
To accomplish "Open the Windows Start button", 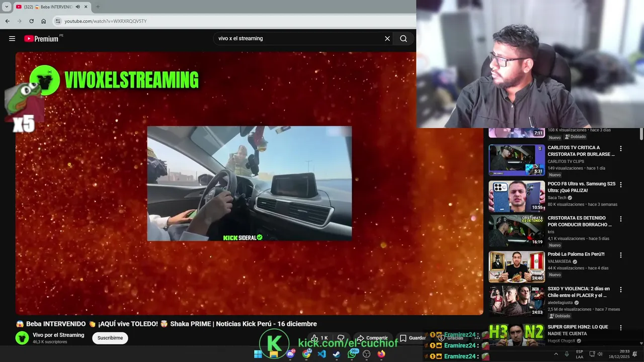I will point(258,354).
